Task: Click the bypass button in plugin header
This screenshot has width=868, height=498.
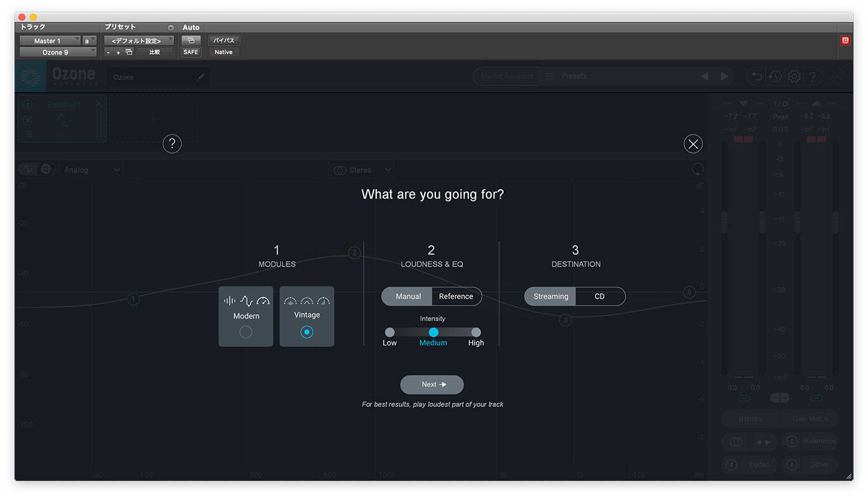Action: 224,41
